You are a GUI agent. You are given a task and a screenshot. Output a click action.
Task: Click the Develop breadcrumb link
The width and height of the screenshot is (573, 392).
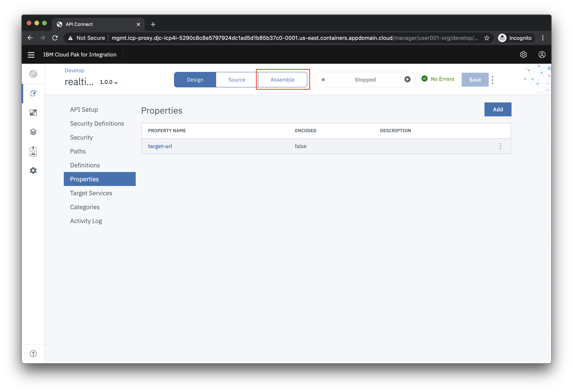click(74, 71)
